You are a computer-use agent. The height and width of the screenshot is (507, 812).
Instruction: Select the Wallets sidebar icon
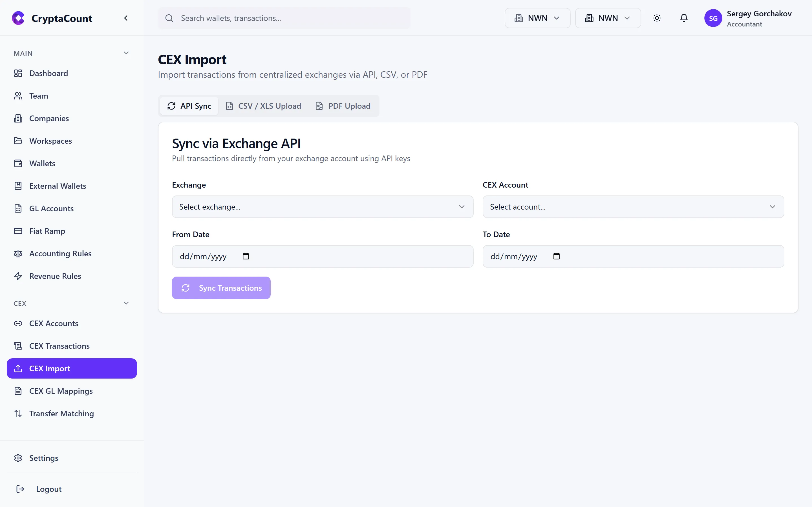tap(18, 163)
